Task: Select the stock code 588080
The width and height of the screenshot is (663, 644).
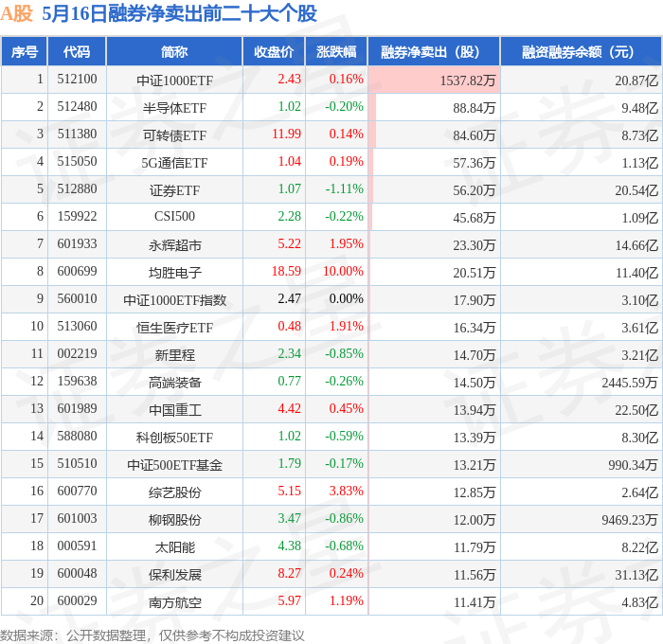Action: (77, 437)
